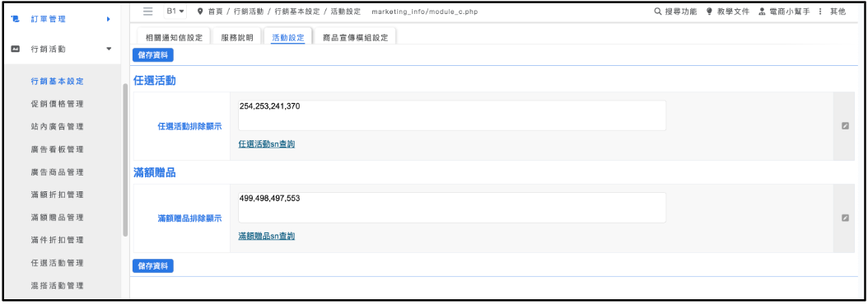Screen dimensions: 868x305
Task: Open 混搭活動管理 in sidebar
Action: point(57,285)
